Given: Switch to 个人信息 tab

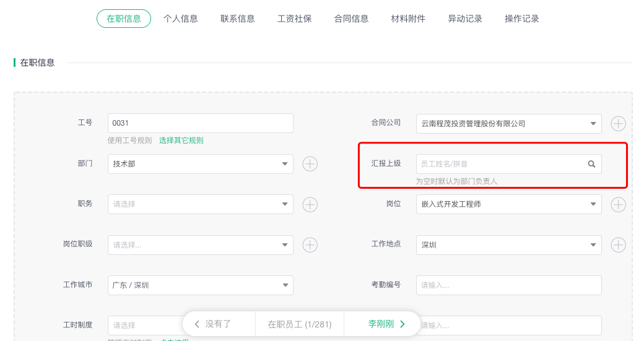Looking at the screenshot, I should [181, 19].
